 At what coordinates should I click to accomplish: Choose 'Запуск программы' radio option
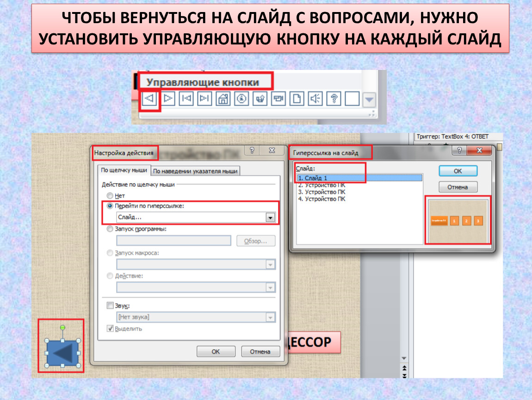110,229
